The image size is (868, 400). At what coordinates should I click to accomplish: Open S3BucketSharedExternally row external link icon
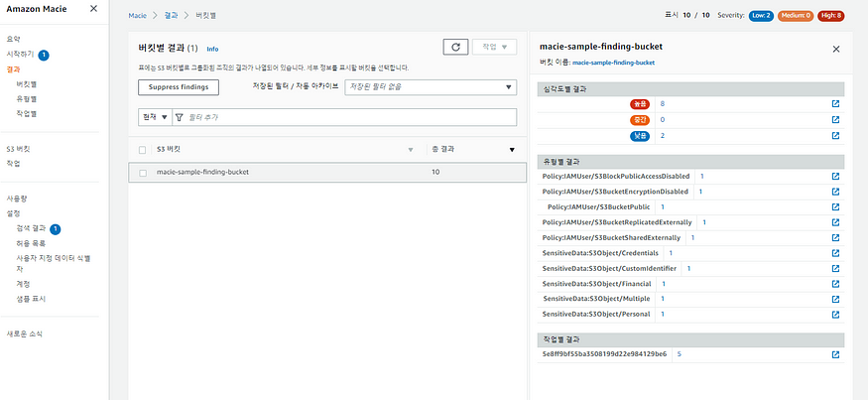click(835, 237)
